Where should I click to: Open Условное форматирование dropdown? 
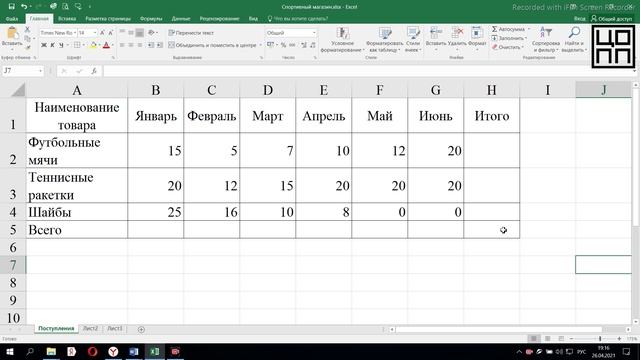point(342,40)
